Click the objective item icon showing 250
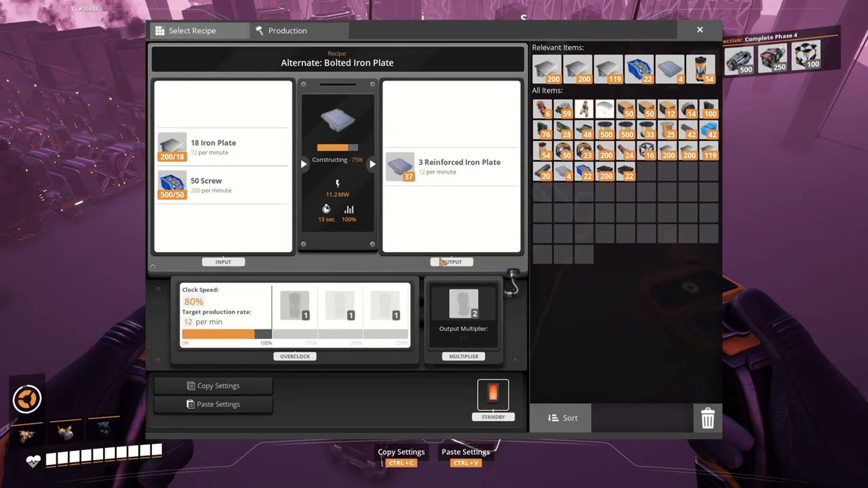Viewport: 868px width, 488px height. click(773, 57)
